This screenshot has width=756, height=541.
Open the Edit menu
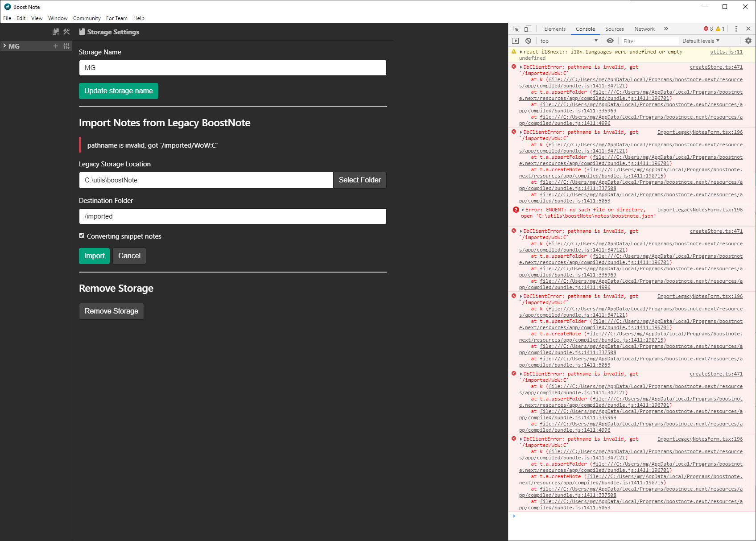pos(21,18)
